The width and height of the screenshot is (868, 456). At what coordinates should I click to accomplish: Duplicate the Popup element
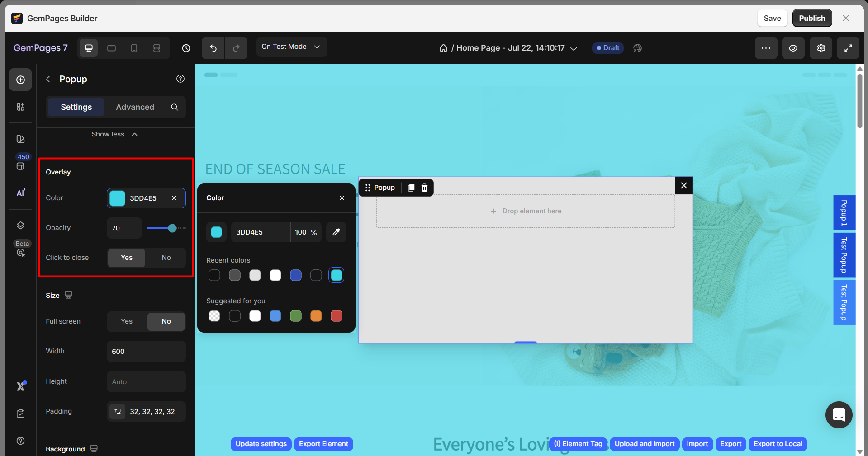[x=411, y=188]
